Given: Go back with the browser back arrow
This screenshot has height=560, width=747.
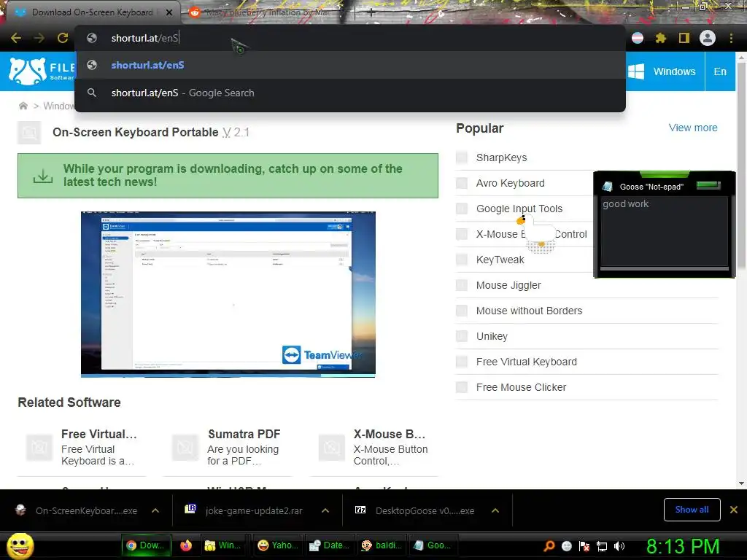Looking at the screenshot, I should (16, 38).
